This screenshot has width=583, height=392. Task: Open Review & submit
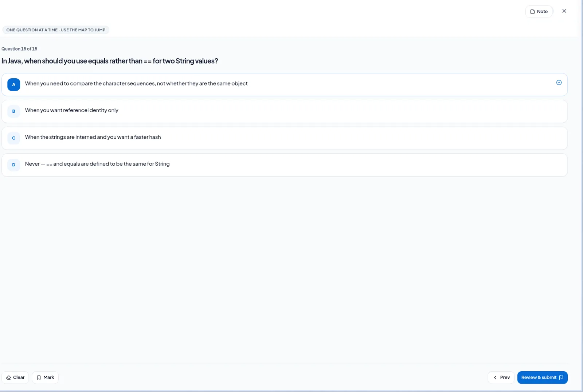coord(542,378)
